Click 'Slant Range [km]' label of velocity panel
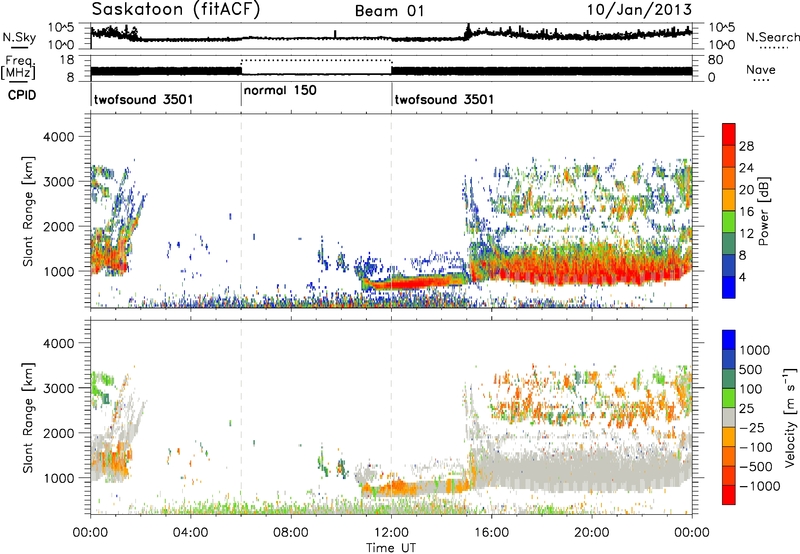Viewport: 800px width, 554px height. coord(28,418)
